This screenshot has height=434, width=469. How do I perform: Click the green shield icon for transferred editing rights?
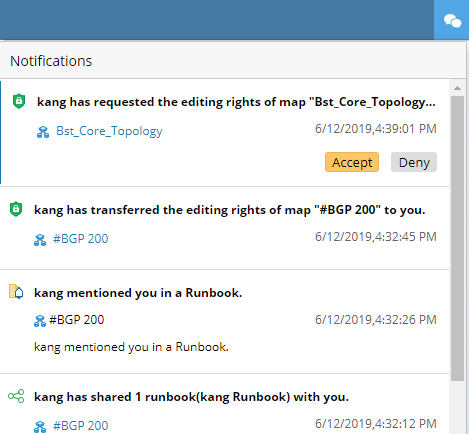click(x=16, y=209)
